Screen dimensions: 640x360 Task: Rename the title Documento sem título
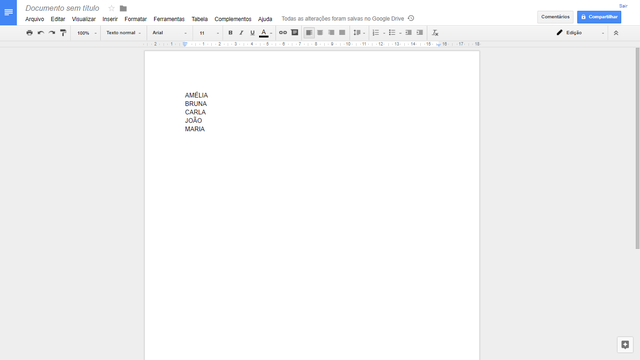[62, 8]
